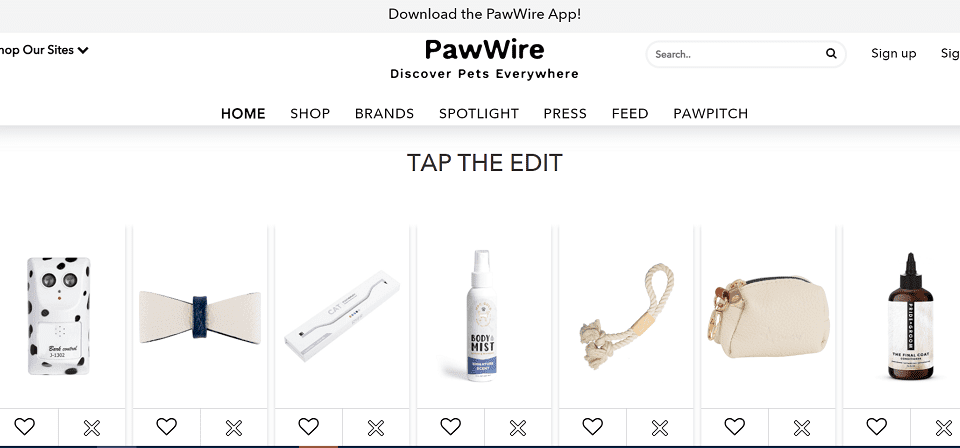The image size is (960, 448).
Task: Dismiss the rope toy product
Action: tap(660, 428)
